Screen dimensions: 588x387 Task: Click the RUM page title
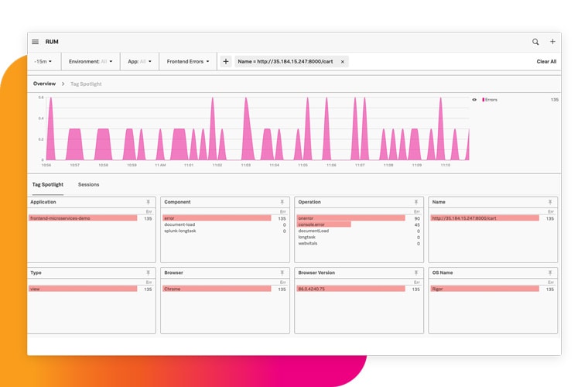coord(52,42)
